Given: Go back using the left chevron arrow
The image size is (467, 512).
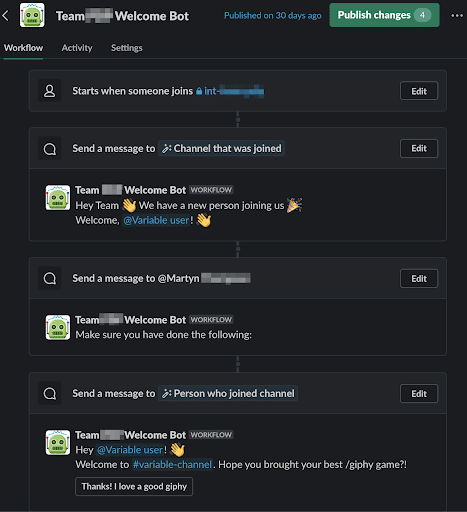Looking at the screenshot, I should tap(6, 15).
